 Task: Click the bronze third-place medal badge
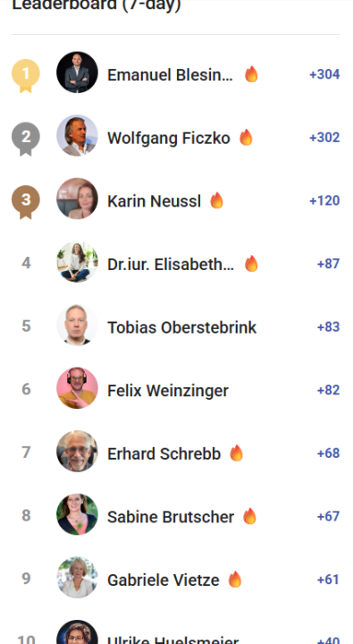(x=25, y=202)
